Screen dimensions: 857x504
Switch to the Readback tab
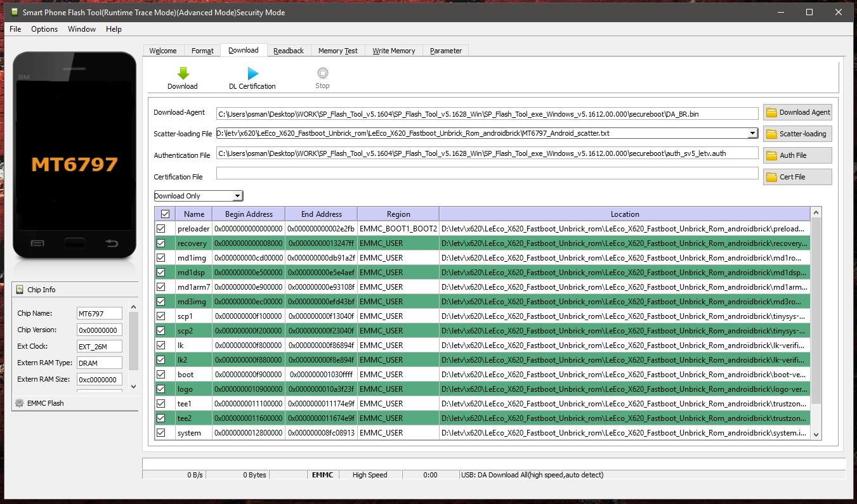coord(289,51)
